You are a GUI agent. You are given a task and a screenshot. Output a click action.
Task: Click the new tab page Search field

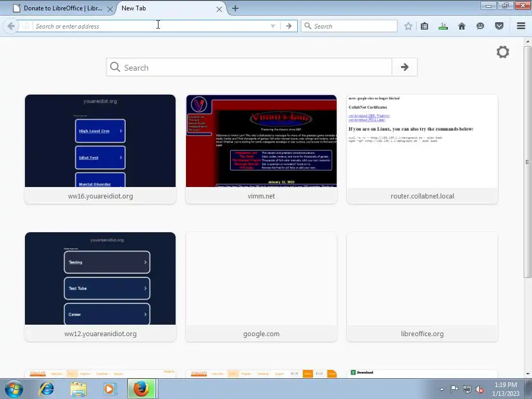(x=249, y=67)
